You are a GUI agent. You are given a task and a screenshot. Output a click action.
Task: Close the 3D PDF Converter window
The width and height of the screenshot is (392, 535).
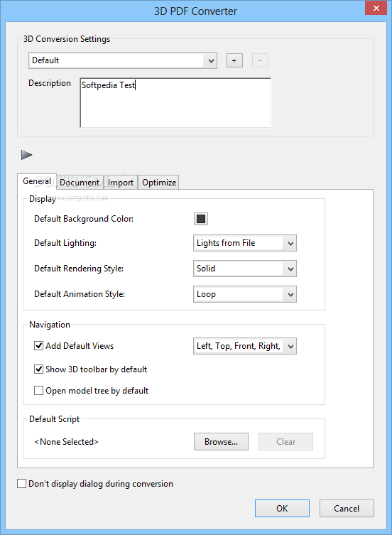pyautogui.click(x=376, y=8)
